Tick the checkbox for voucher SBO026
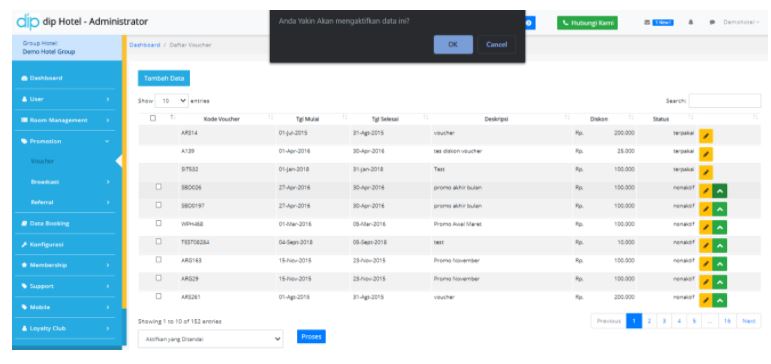Screen dimensions: 771x364 tap(158, 187)
